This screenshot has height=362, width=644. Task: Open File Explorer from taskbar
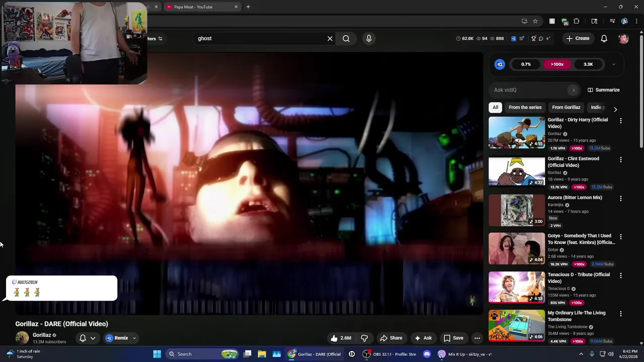(262, 354)
